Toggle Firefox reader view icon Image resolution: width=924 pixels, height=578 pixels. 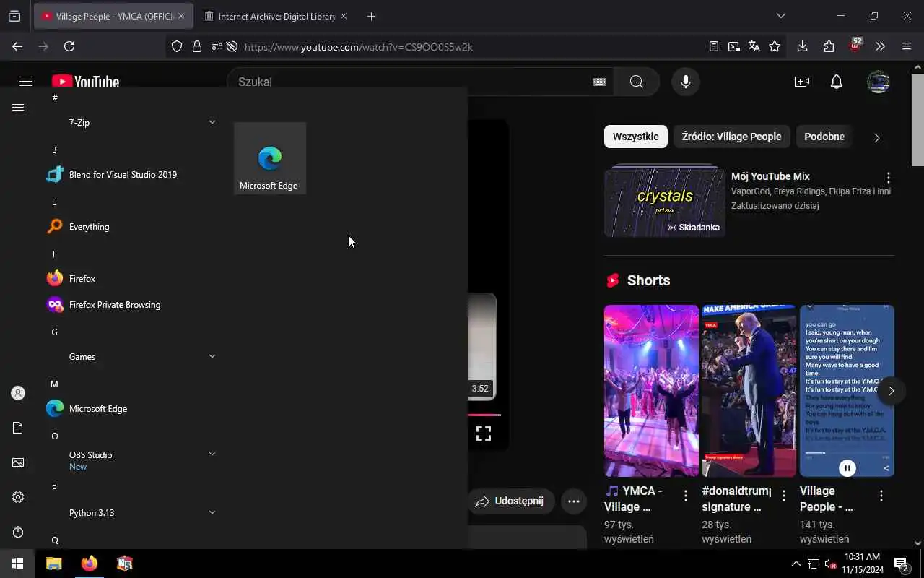tap(714, 46)
